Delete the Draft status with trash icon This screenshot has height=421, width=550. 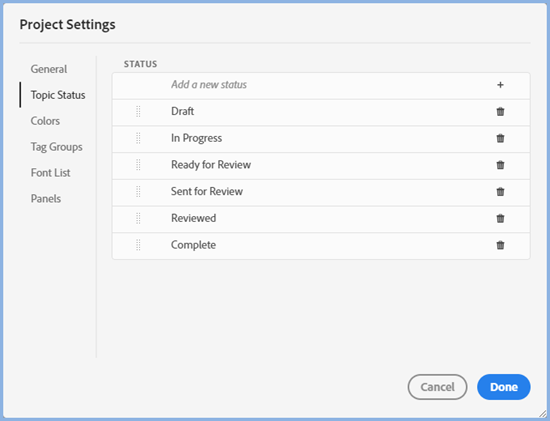(x=500, y=112)
